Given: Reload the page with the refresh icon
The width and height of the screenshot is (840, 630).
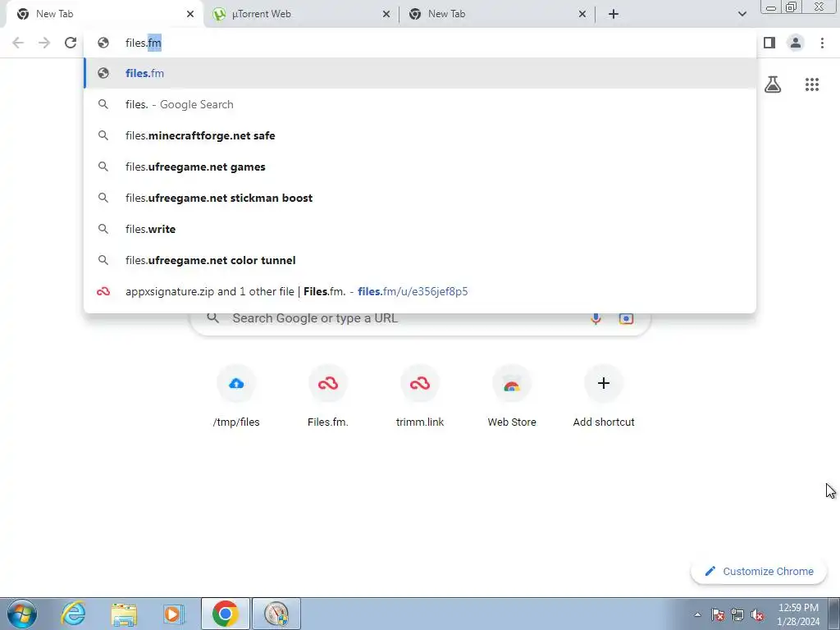Looking at the screenshot, I should 71,43.
